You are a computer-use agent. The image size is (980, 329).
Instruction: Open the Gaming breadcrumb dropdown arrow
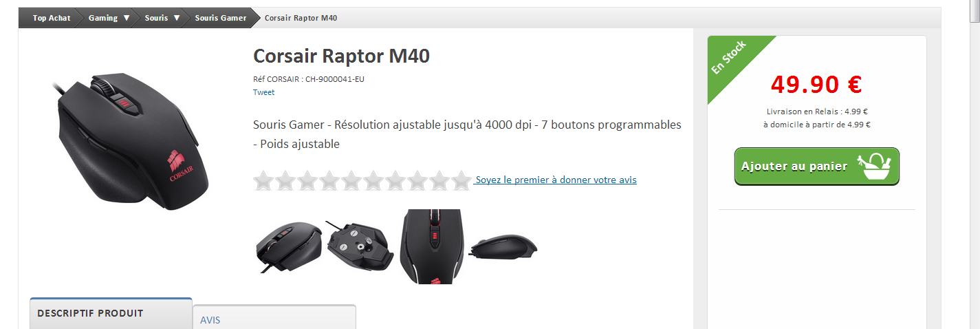coord(127,18)
